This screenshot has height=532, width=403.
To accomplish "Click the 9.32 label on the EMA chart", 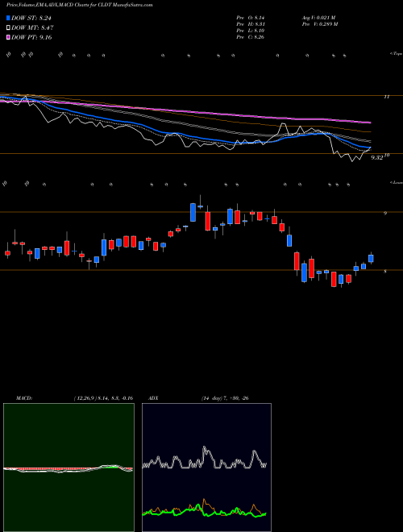I will (x=377, y=157).
